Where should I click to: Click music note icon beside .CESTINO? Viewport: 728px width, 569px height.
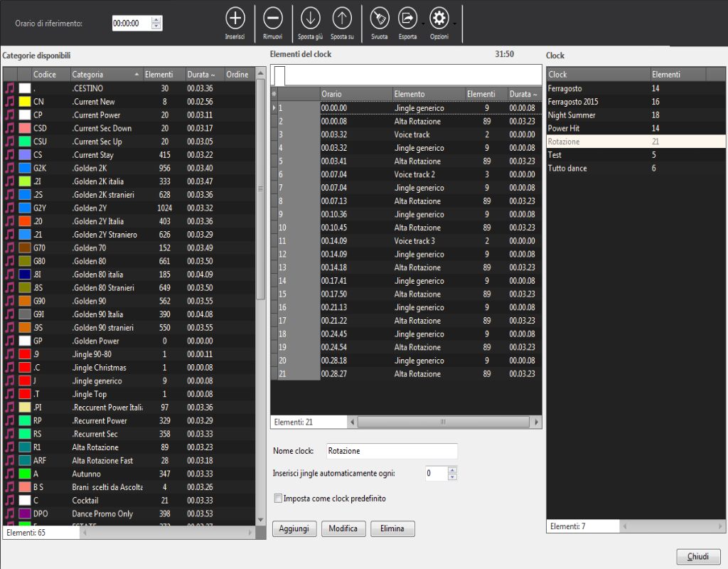pyautogui.click(x=10, y=88)
